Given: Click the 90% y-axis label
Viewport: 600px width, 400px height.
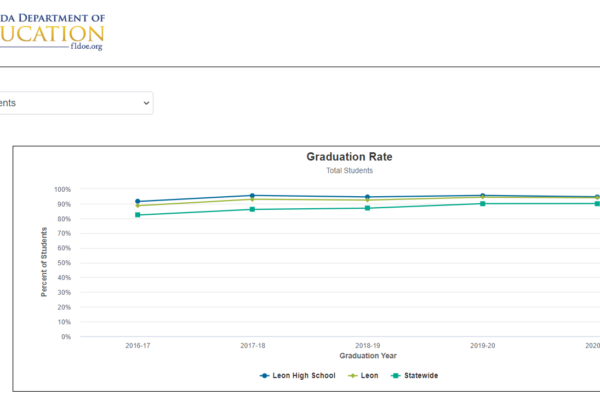Looking at the screenshot, I should [x=64, y=204].
